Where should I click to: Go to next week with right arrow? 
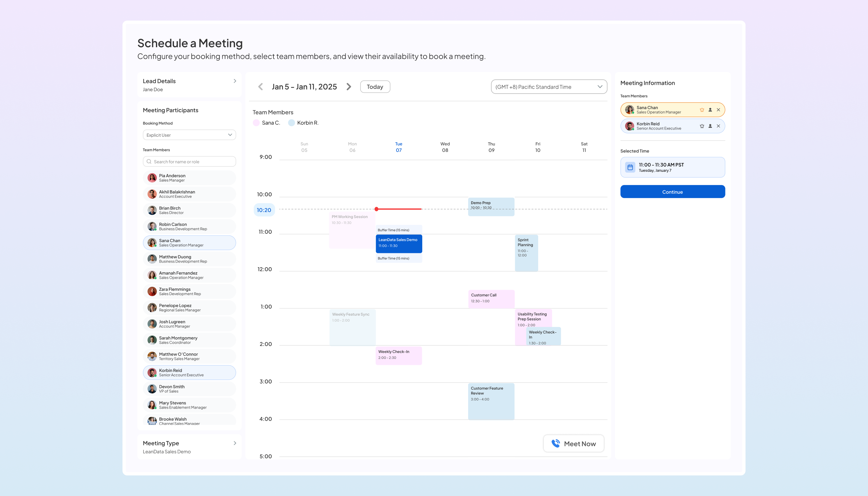click(x=349, y=87)
